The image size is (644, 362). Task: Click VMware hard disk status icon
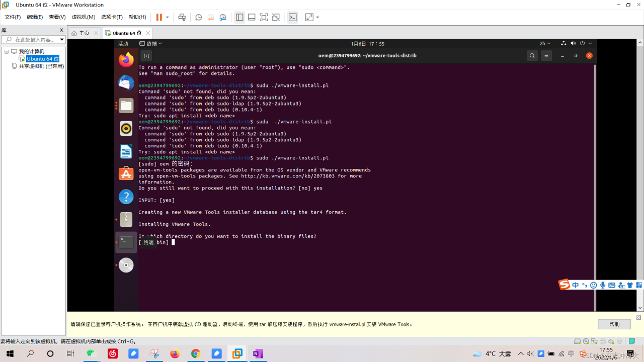click(578, 341)
